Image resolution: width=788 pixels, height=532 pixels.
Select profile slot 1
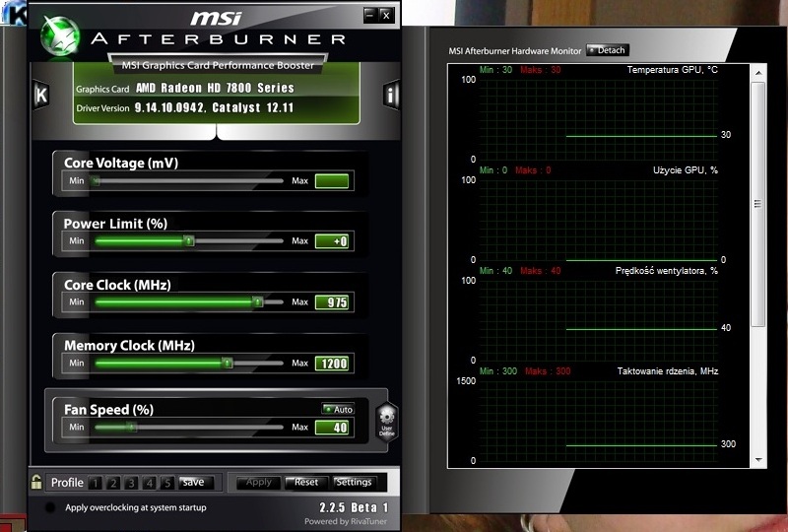tap(95, 483)
